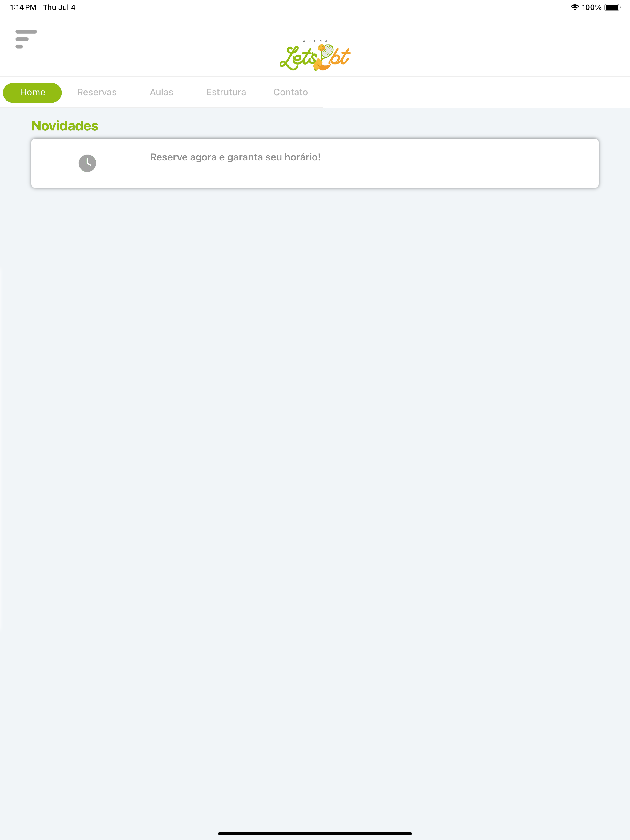Go to the Estrutura tab

tap(226, 92)
